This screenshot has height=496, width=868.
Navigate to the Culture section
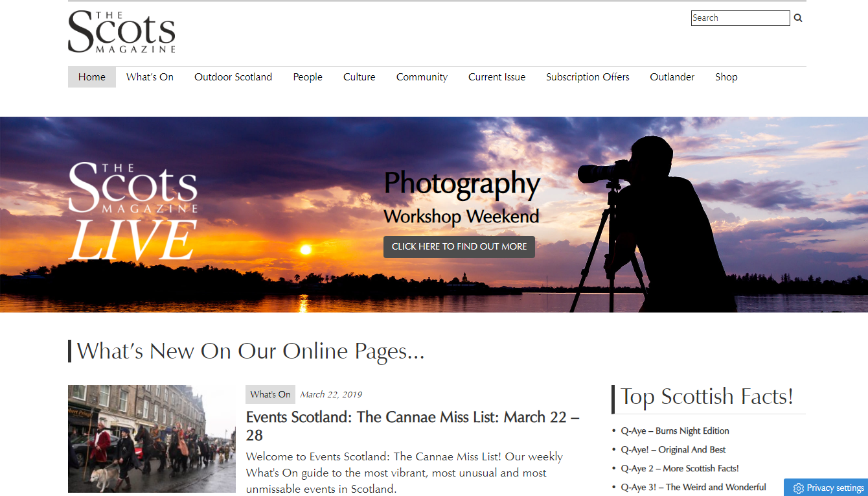360,77
